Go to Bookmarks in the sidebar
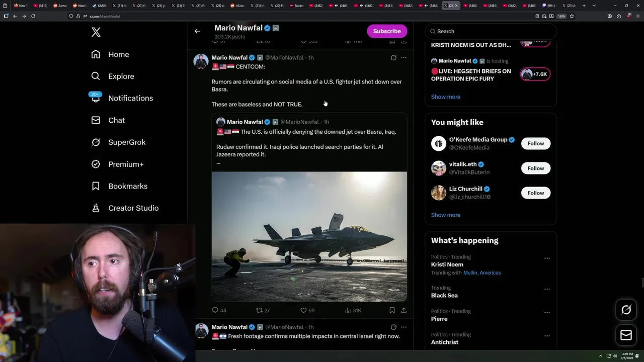Viewport: 644px width, 362px height. point(127,186)
